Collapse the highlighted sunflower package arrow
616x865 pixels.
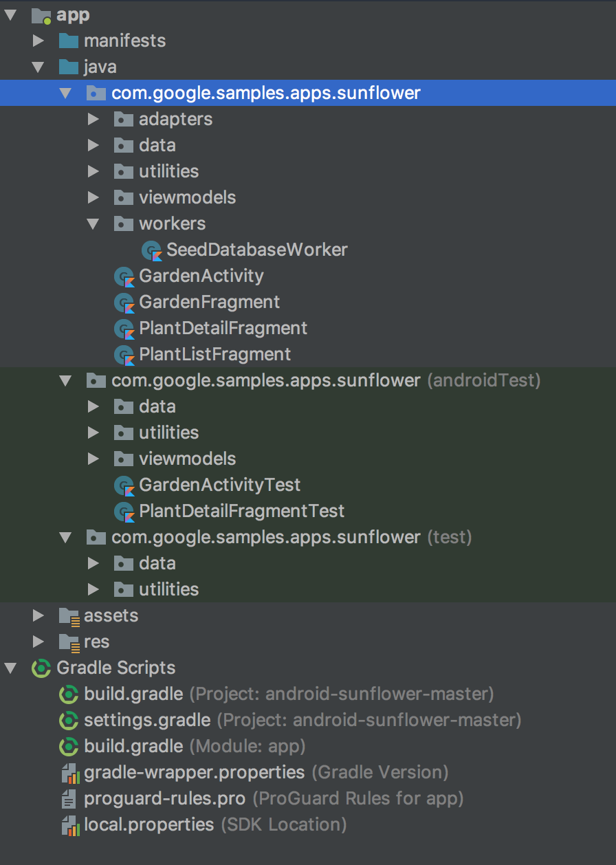click(x=66, y=93)
